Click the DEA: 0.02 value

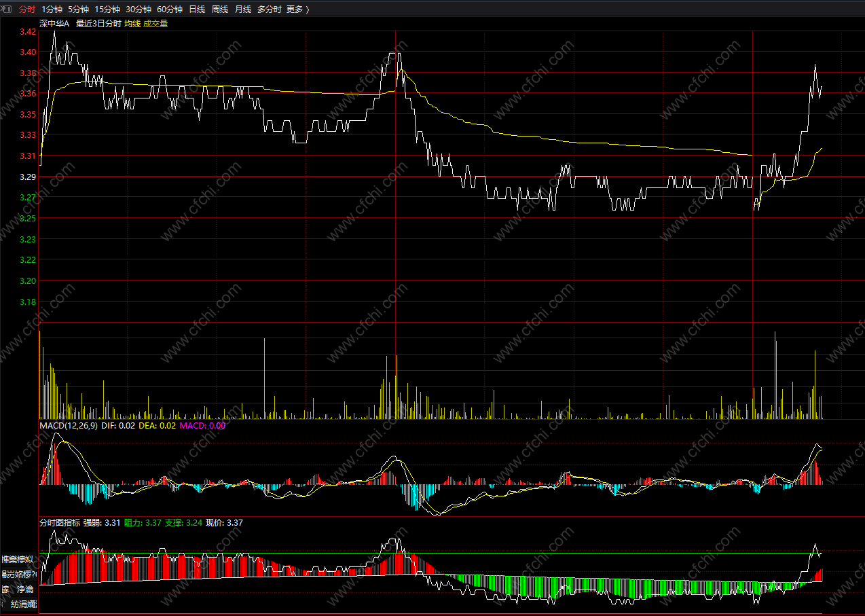pos(158,426)
